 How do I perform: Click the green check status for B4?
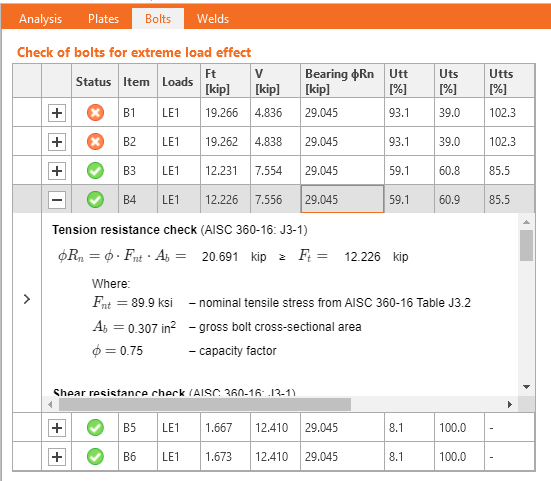(95, 200)
